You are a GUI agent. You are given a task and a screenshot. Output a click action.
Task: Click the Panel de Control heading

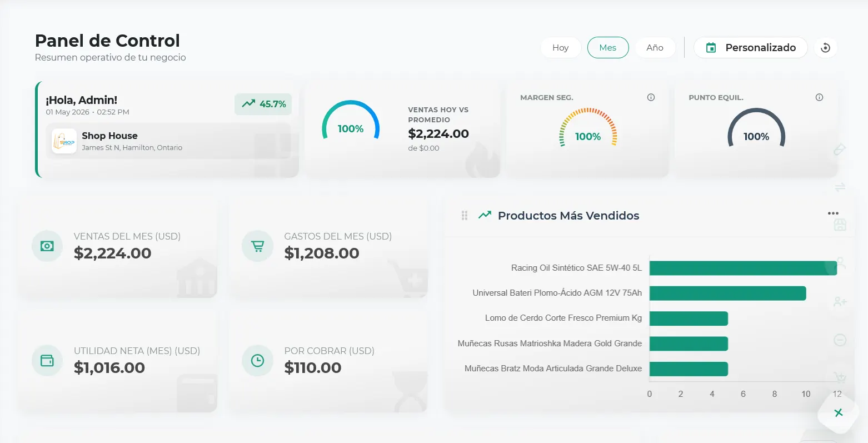(x=107, y=41)
